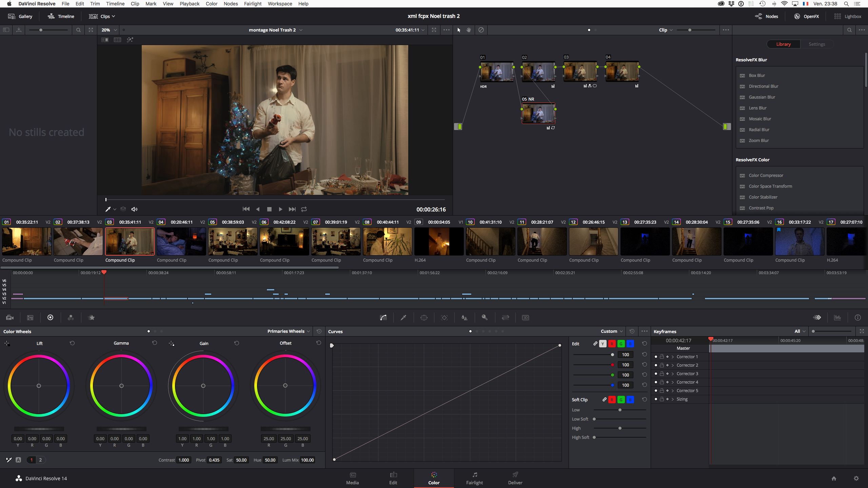The width and height of the screenshot is (868, 488).
Task: Open the Keyframes All dropdown
Action: pyautogui.click(x=800, y=331)
